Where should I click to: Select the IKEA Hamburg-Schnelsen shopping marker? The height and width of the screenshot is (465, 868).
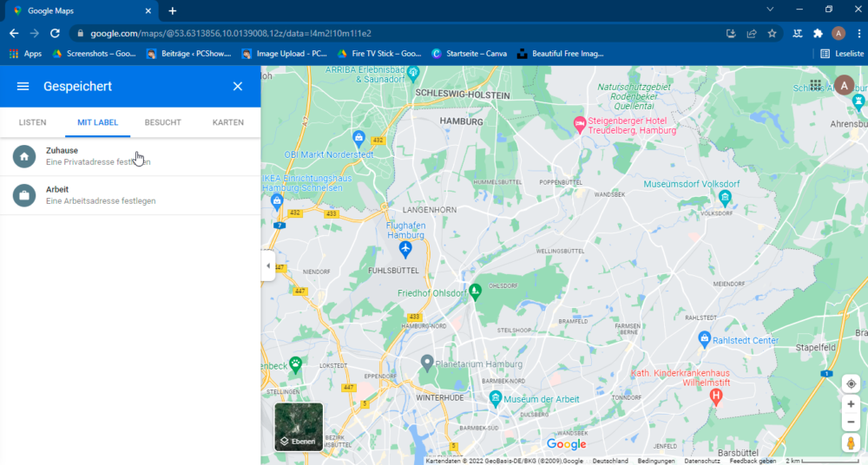tap(277, 202)
